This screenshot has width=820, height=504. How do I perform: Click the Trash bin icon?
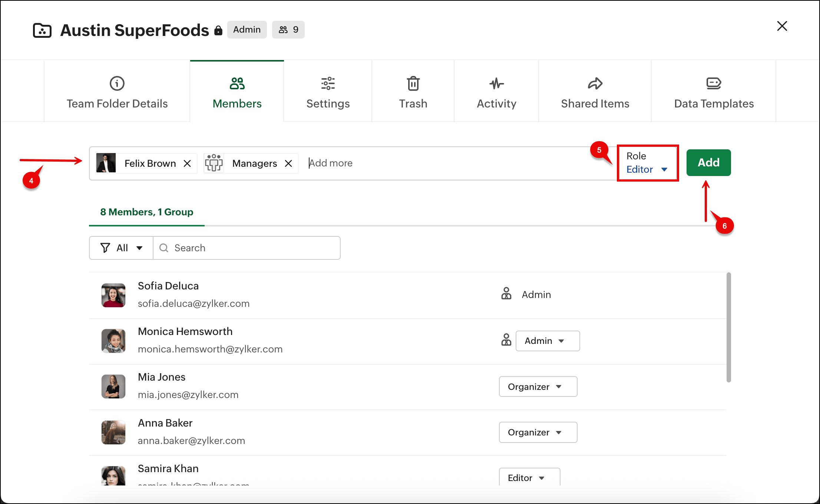(413, 83)
